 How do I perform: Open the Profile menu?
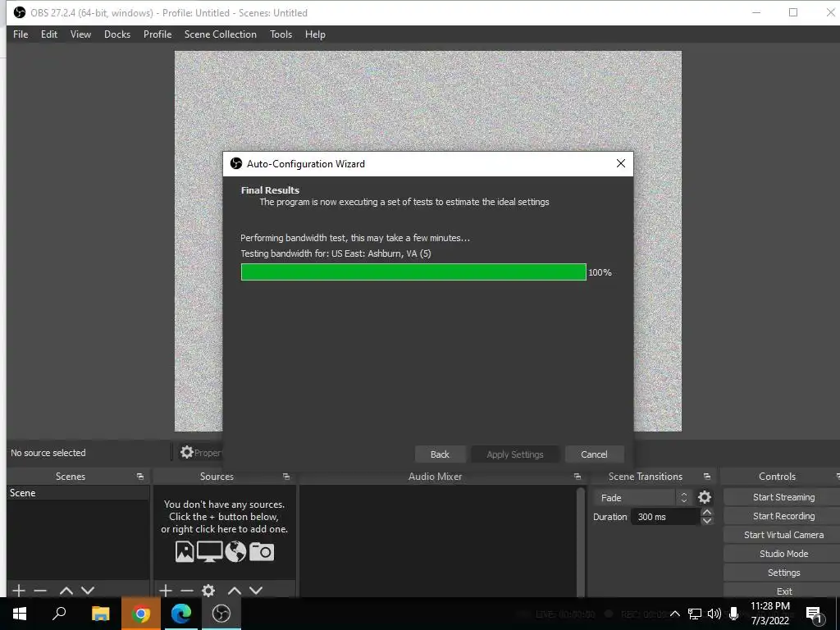[157, 34]
